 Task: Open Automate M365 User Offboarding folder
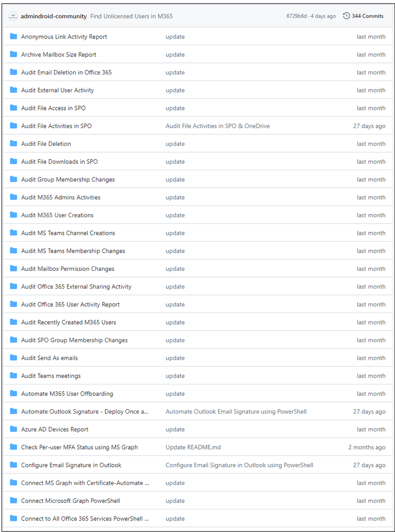[x=67, y=394]
